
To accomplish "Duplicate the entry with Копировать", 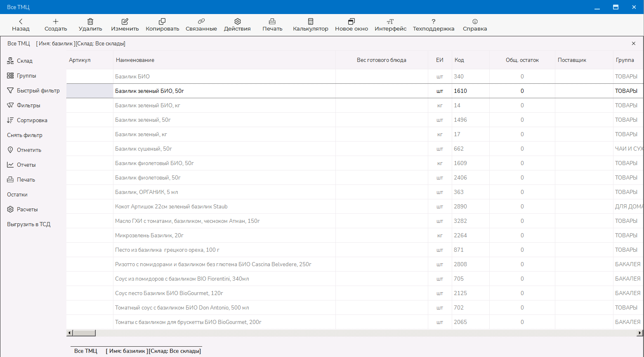I will [x=163, y=25].
